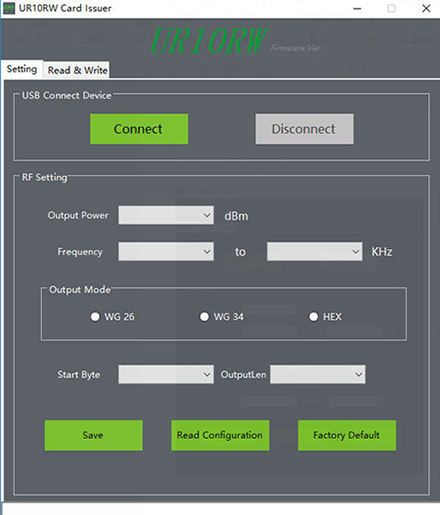Open the Output Power dropdown
Image resolution: width=440 pixels, height=515 pixels.
pyautogui.click(x=166, y=215)
